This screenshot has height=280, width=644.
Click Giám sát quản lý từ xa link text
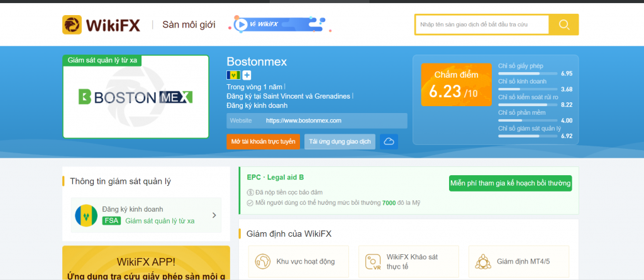click(x=160, y=221)
